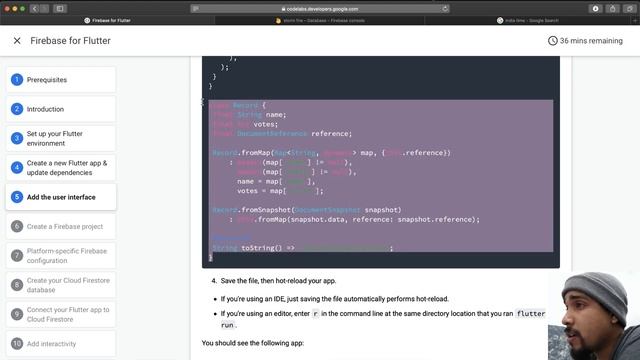
Task: Close the codelab with the X icon
Action: tap(17, 41)
